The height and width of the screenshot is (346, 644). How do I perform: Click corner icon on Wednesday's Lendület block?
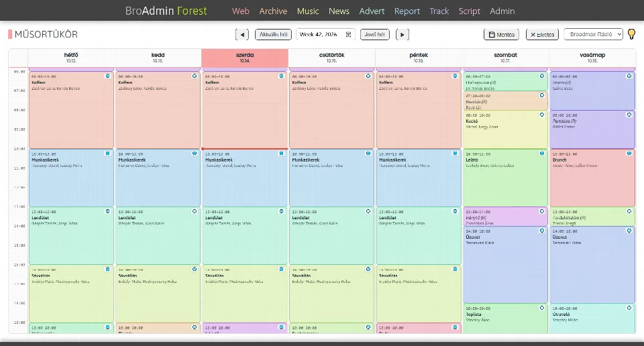point(281,211)
